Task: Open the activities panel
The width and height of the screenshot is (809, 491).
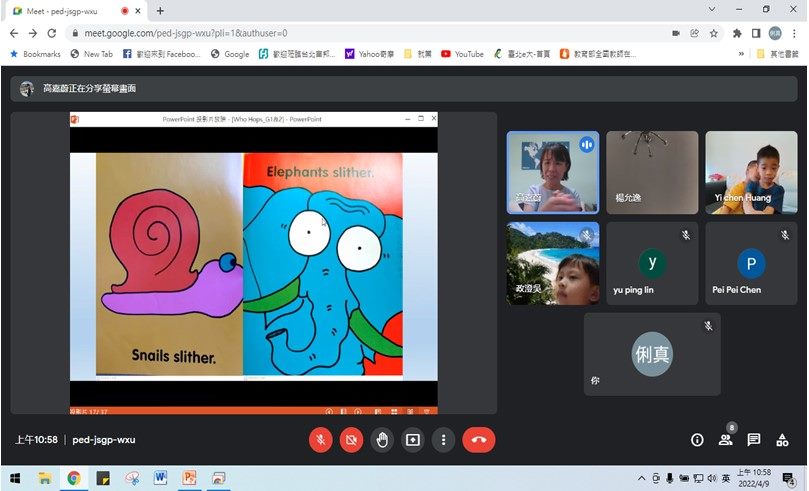Action: [783, 440]
